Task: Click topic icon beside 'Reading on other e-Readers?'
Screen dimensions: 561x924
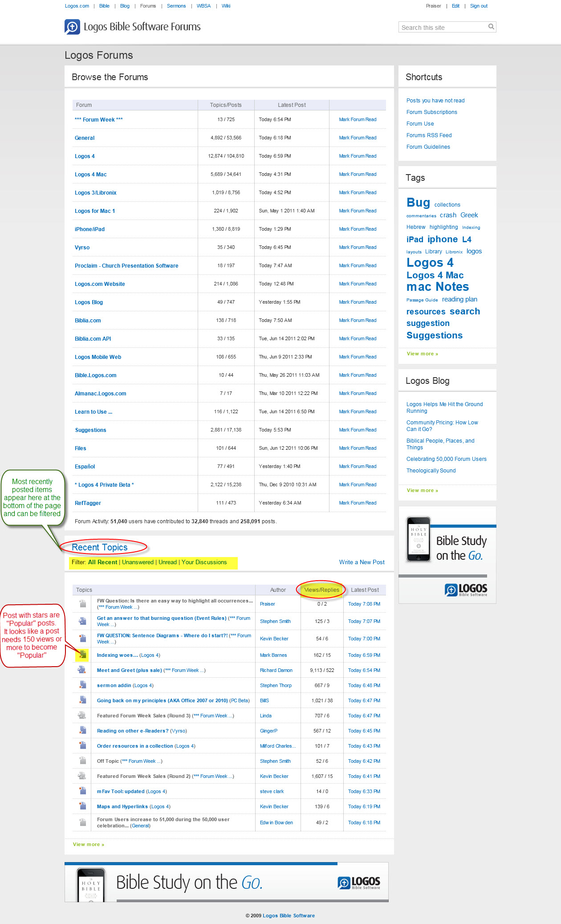Action: (82, 730)
